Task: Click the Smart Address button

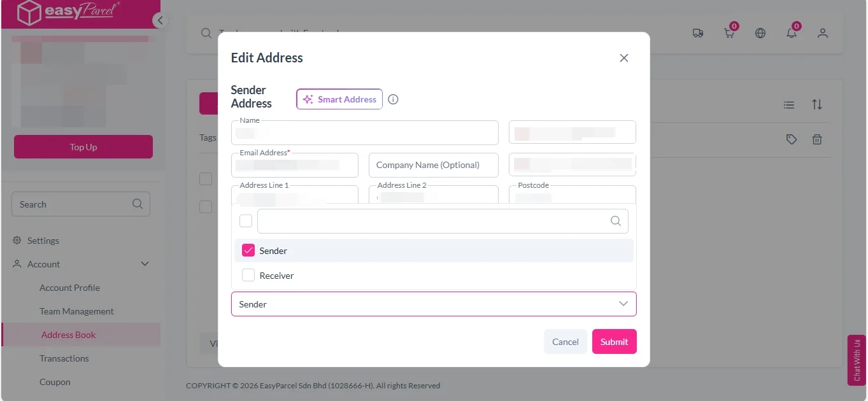Action: click(339, 99)
